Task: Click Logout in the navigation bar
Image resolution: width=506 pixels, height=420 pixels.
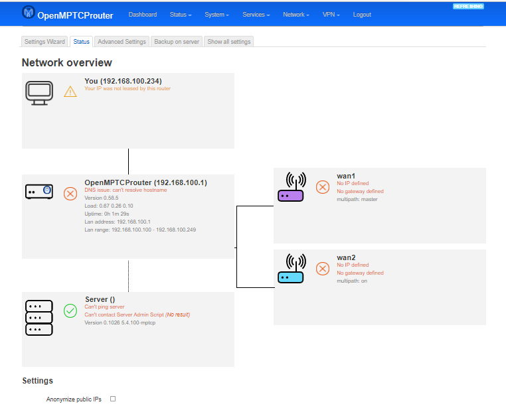Action: pyautogui.click(x=362, y=15)
